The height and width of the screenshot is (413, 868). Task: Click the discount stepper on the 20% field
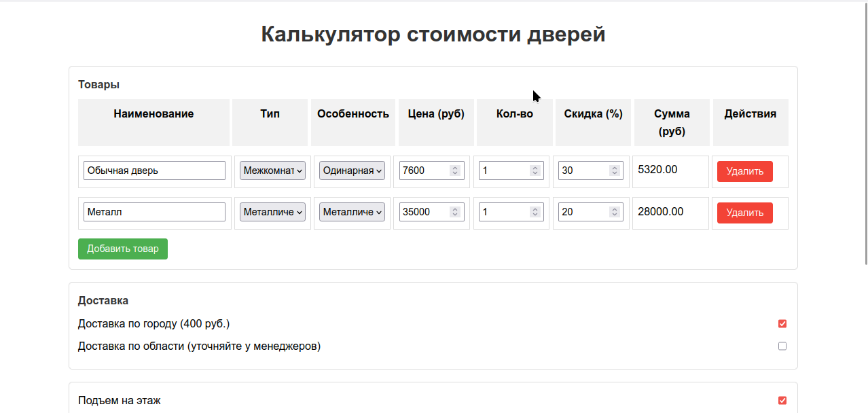[x=615, y=212]
